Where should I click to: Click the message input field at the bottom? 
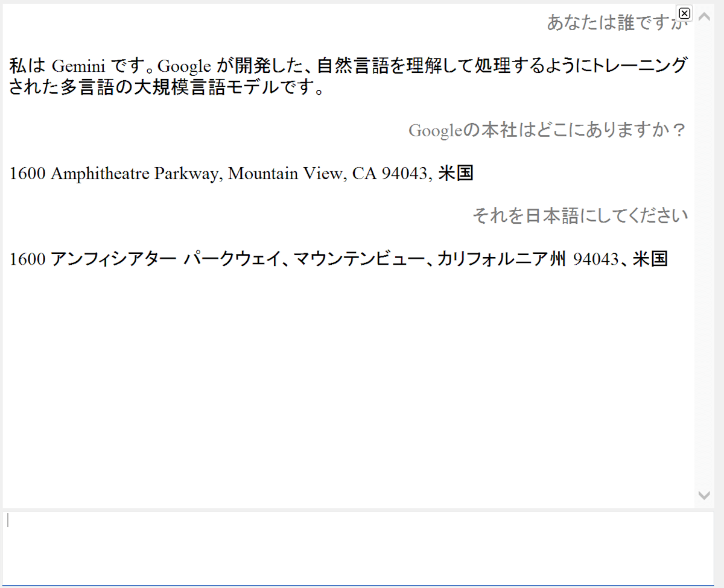(x=358, y=548)
